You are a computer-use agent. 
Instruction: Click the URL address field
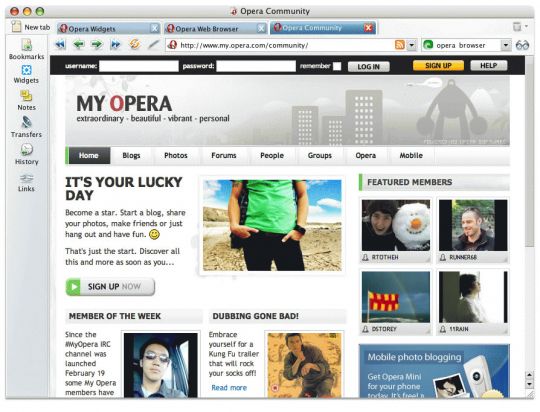click(286, 45)
